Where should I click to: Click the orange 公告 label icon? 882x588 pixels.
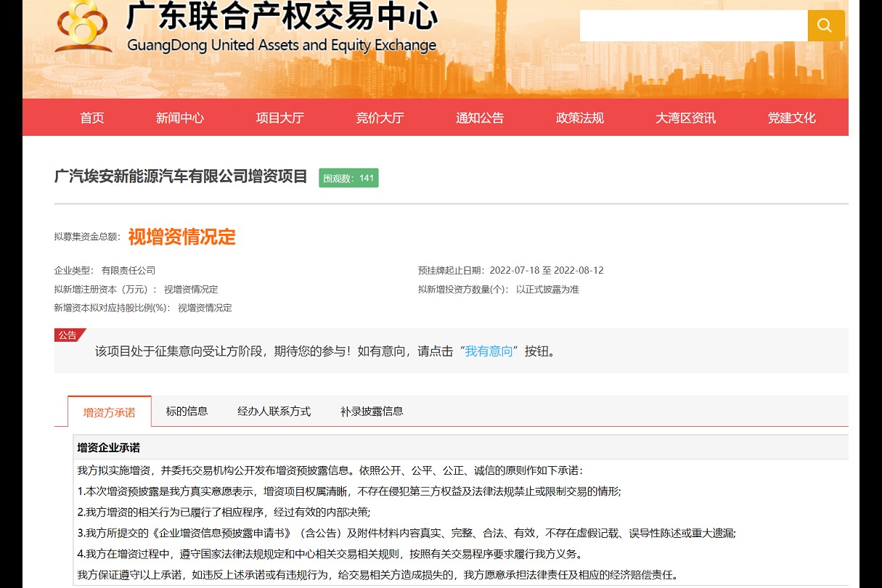[x=68, y=335]
